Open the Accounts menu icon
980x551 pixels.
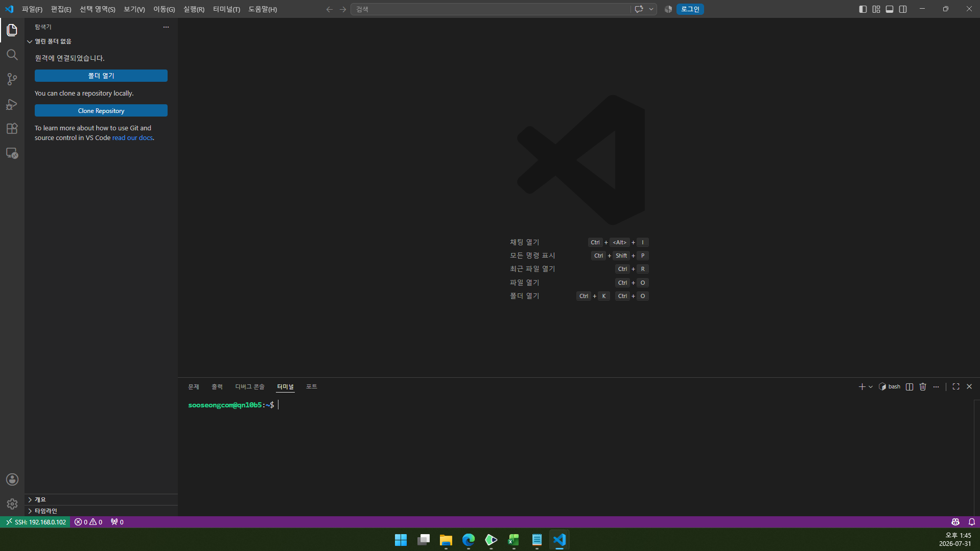12,479
